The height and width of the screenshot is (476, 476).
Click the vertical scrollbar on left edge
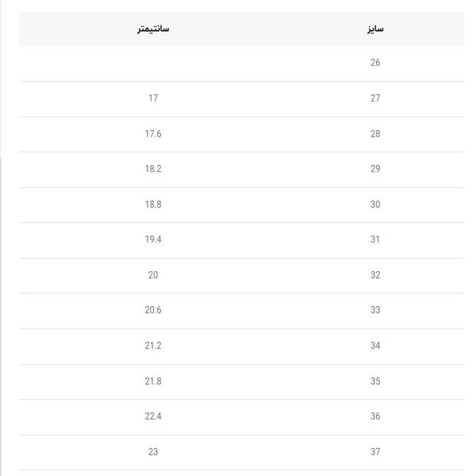coord(1,317)
